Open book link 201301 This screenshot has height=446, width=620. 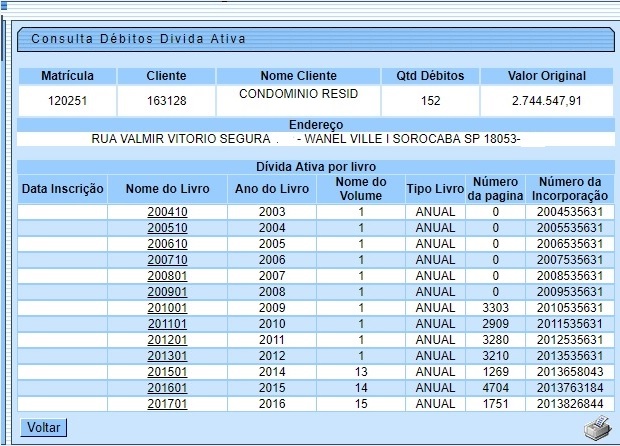(x=167, y=356)
